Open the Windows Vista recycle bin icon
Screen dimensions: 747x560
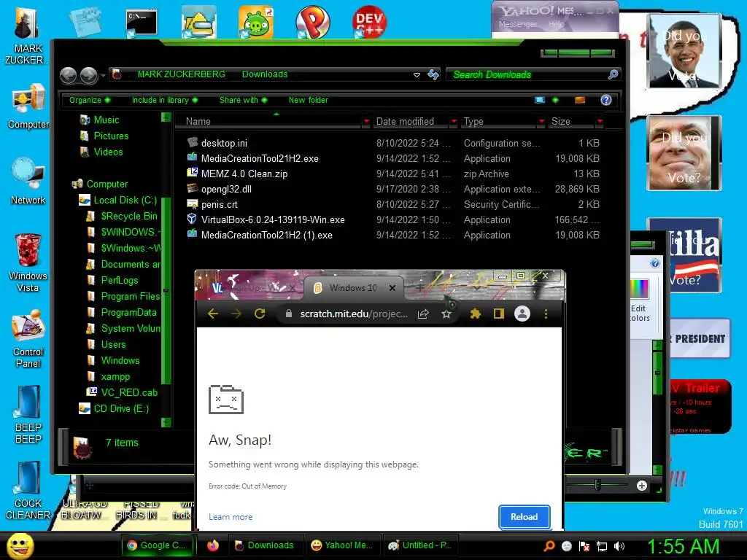point(28,262)
